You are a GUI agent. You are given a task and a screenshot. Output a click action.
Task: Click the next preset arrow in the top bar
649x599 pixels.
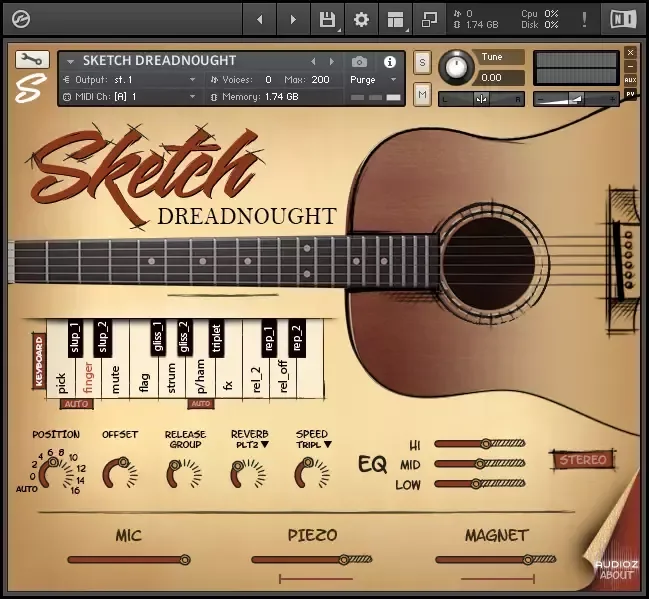click(x=293, y=19)
